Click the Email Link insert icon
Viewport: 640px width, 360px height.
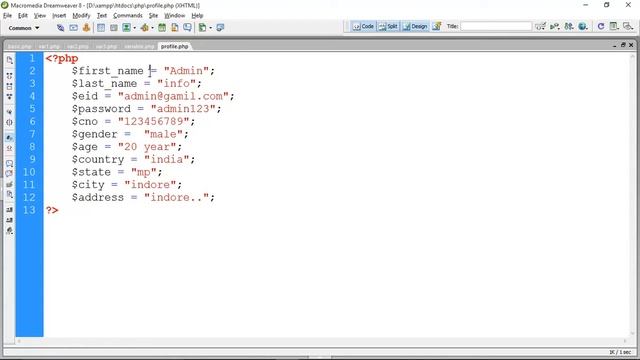coord(73,28)
